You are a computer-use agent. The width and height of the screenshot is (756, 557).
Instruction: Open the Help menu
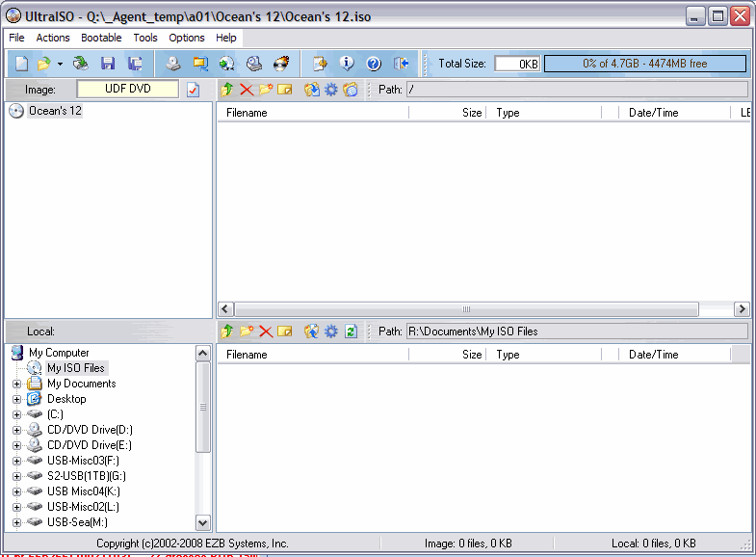[225, 38]
